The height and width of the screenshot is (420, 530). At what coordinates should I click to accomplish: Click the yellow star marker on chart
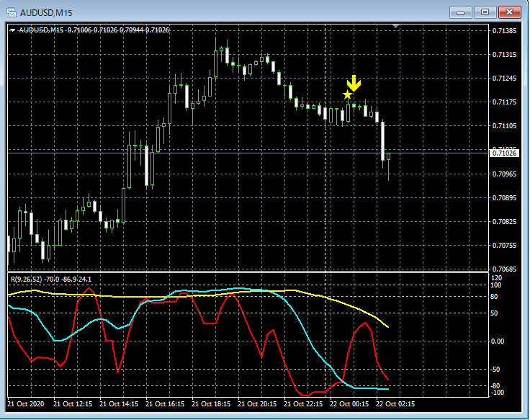[x=347, y=95]
